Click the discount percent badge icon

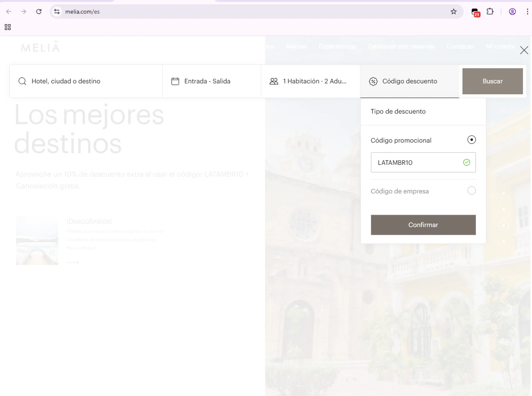coord(373,81)
